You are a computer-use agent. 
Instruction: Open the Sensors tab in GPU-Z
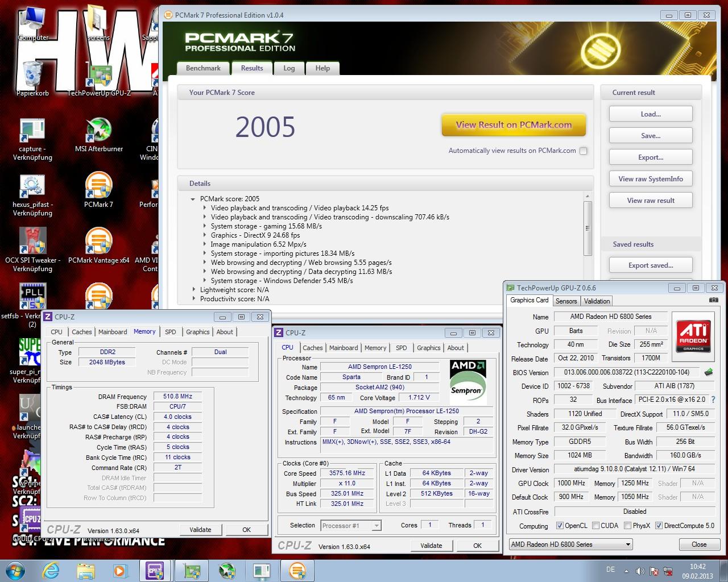pyautogui.click(x=566, y=301)
